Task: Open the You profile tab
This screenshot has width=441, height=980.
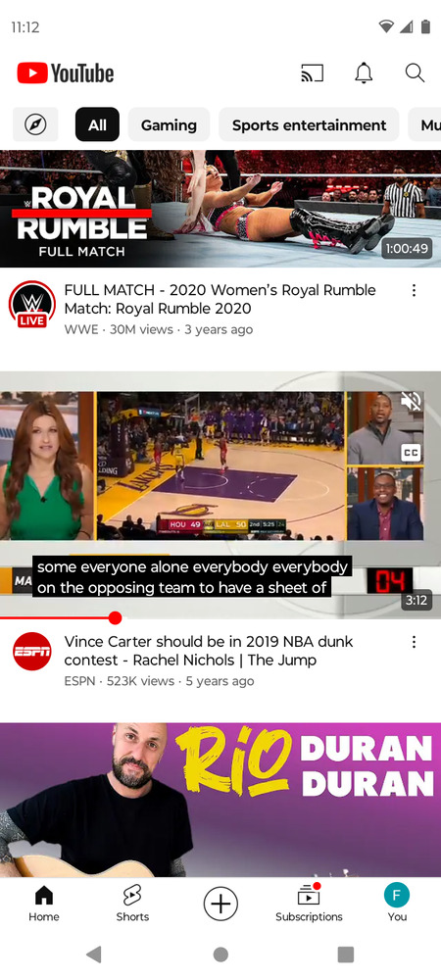Action: [397, 904]
